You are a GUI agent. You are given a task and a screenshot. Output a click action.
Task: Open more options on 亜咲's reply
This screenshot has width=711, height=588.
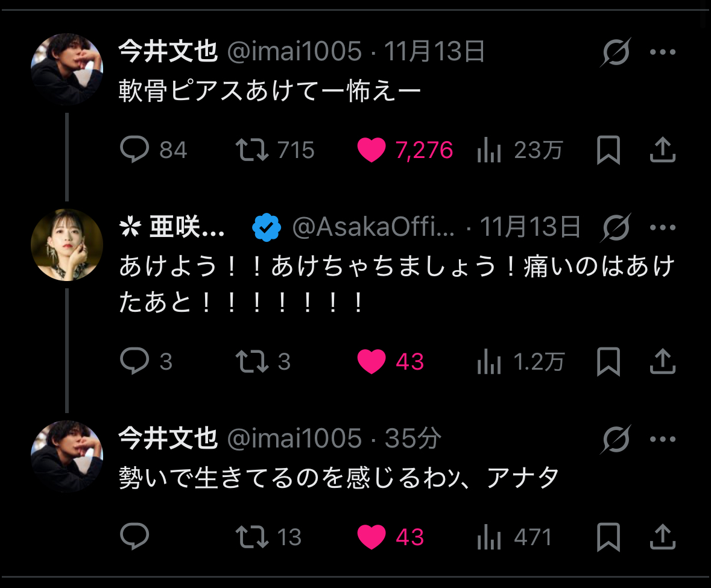point(663,227)
